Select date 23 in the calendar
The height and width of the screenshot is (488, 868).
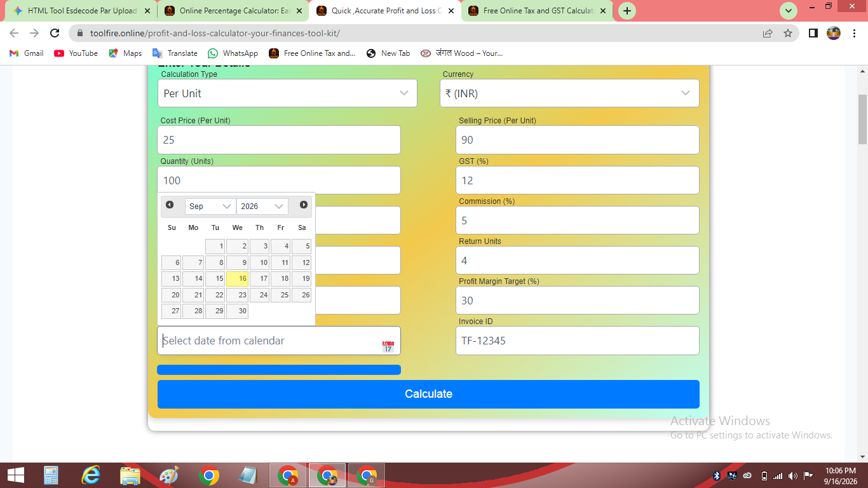[x=238, y=295]
